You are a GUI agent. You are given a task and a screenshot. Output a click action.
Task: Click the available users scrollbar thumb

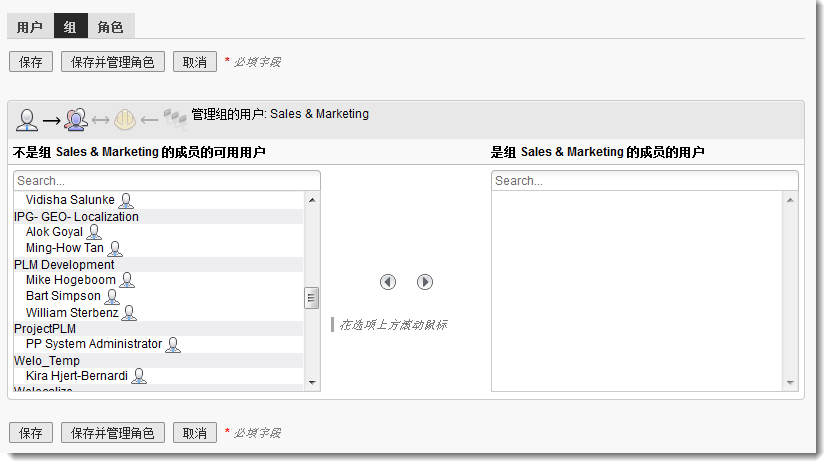(x=312, y=298)
